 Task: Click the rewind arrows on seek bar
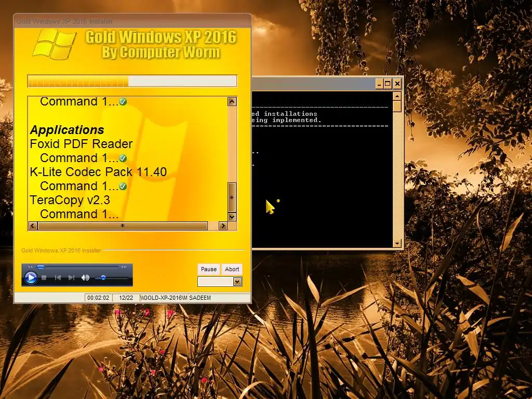(31, 268)
